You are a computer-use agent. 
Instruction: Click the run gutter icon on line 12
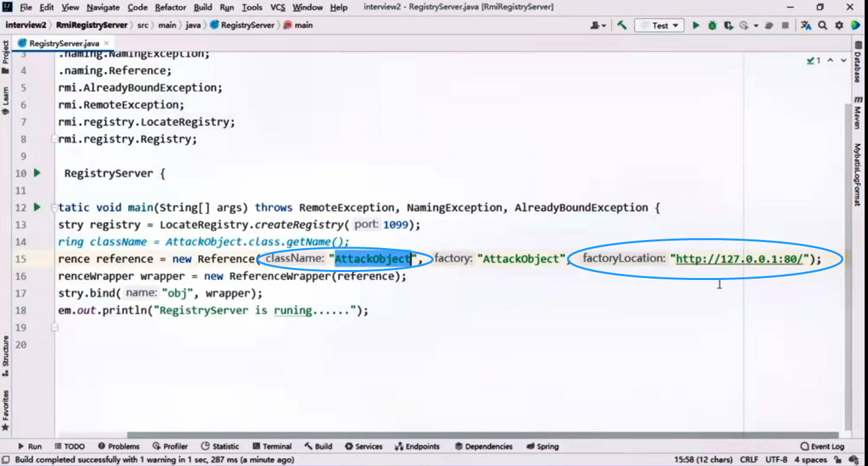coord(37,207)
